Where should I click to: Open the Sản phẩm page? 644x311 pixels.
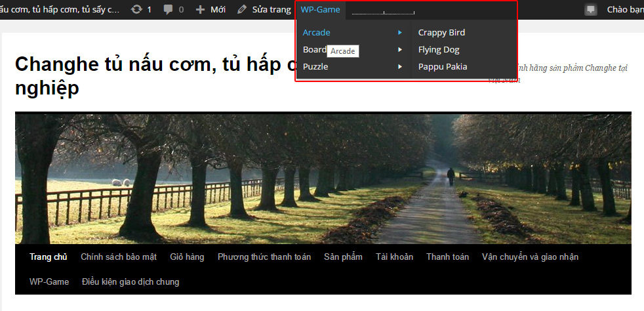(x=343, y=257)
